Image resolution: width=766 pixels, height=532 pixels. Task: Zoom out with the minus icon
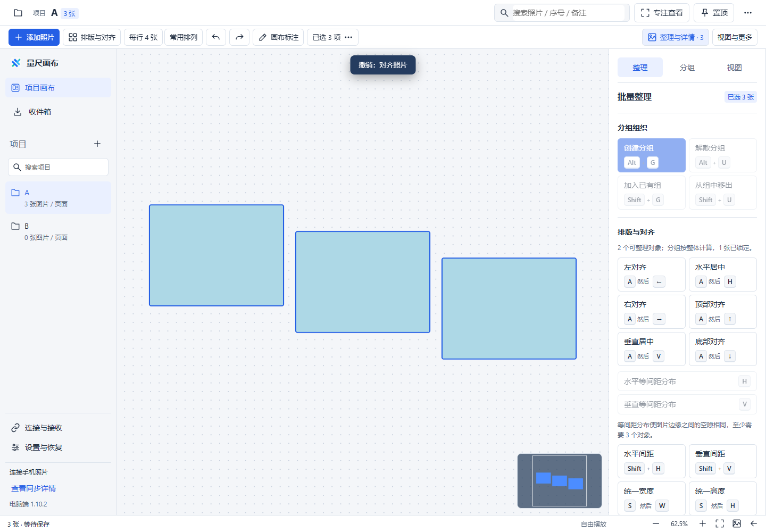(656, 524)
